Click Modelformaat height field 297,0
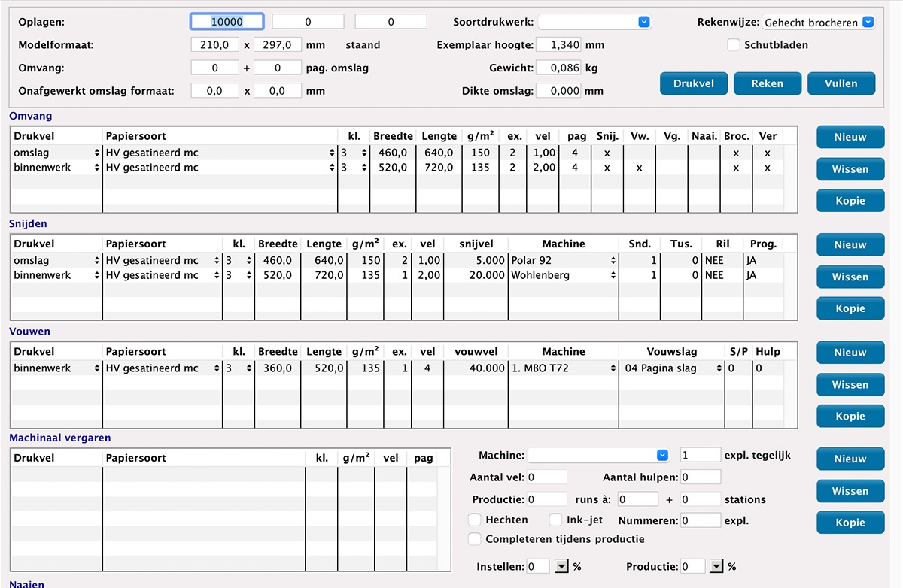 [x=278, y=45]
